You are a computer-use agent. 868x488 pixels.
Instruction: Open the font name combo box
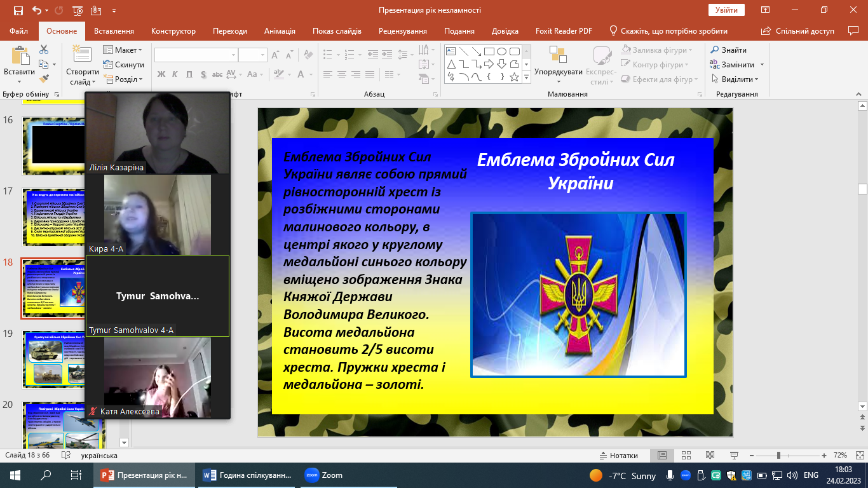tap(196, 55)
